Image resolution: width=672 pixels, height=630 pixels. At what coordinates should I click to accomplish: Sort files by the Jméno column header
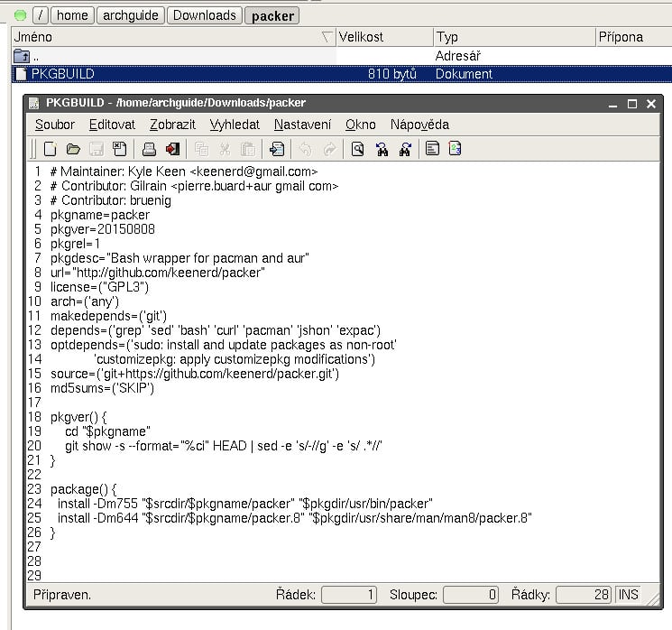coord(173,37)
